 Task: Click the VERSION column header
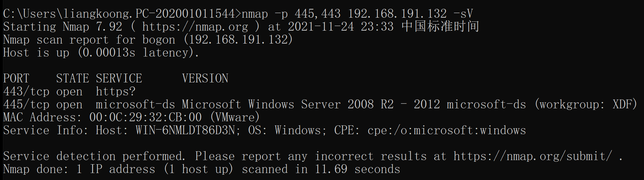tap(205, 78)
